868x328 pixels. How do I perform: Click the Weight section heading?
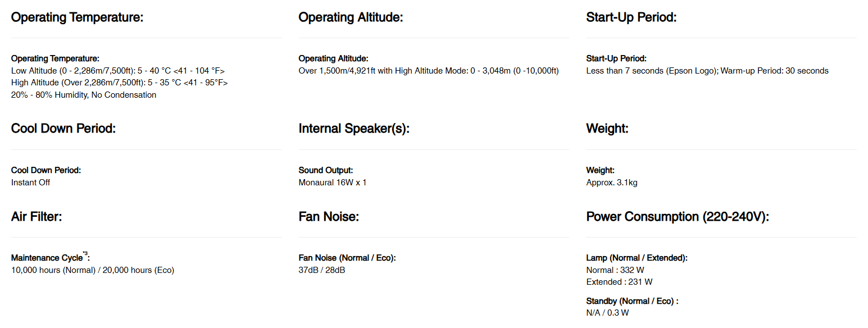tap(607, 129)
